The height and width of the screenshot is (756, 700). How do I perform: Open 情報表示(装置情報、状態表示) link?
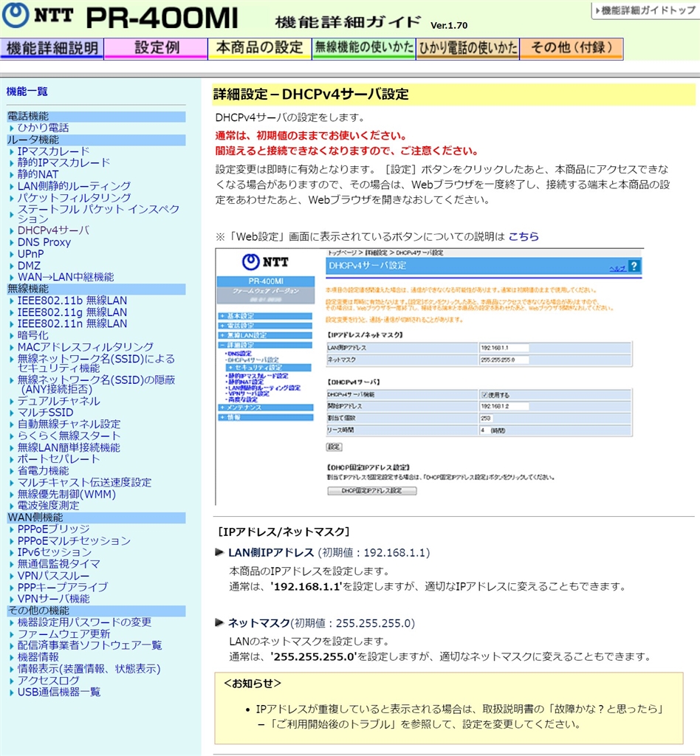click(x=89, y=669)
